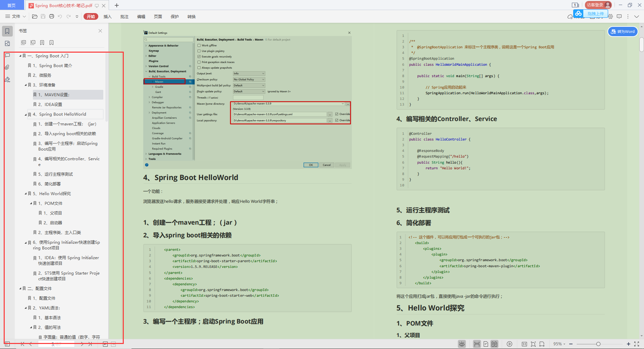Select the 开始 ribbon tab
Screen dimensions: 644x349
pos(91,16)
